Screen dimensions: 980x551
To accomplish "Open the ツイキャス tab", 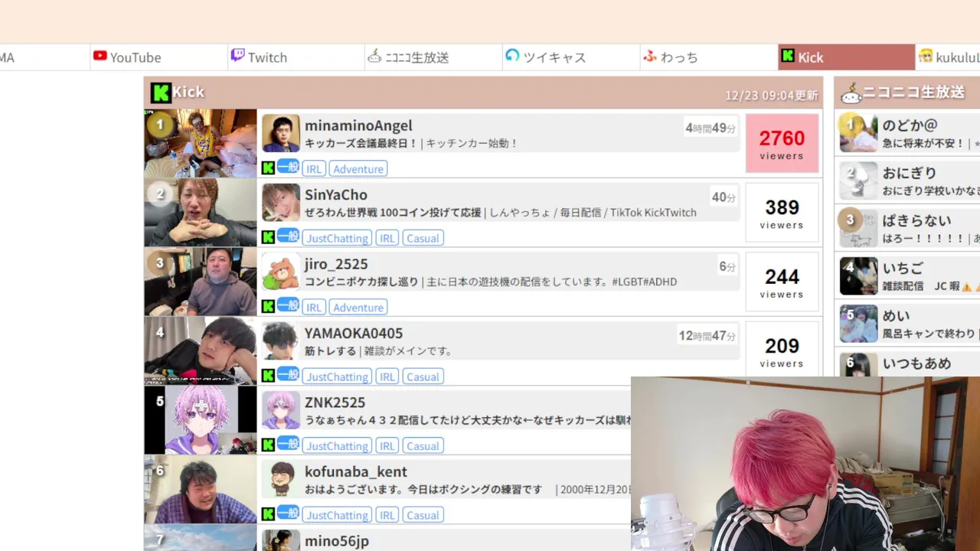I will (571, 57).
